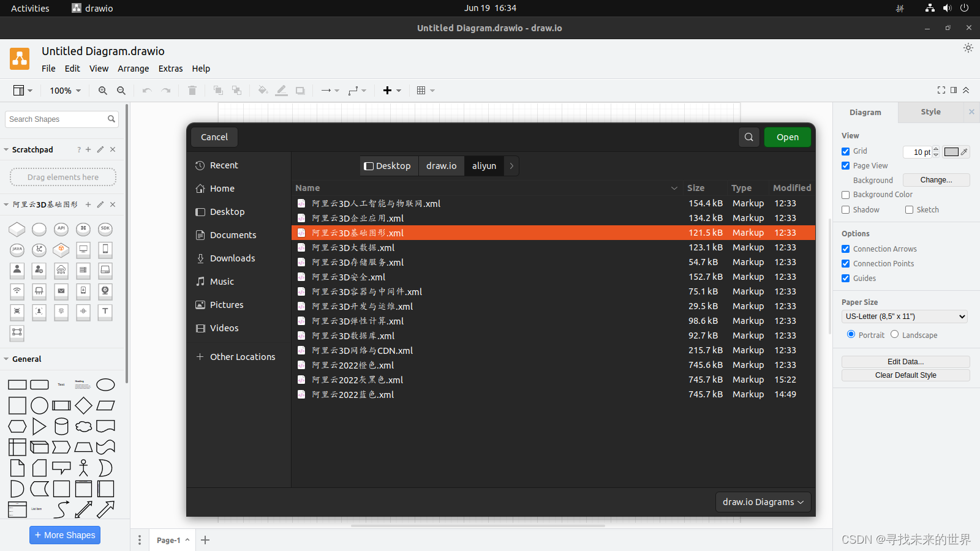Click the Background Change... button

(936, 180)
